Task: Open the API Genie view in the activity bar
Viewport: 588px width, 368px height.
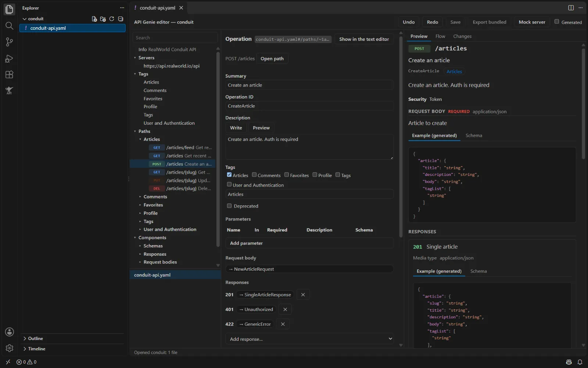Action: coord(9,91)
